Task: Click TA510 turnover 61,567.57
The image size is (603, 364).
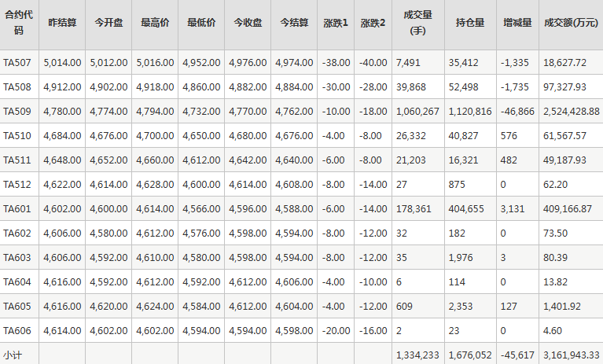Action: pos(565,136)
